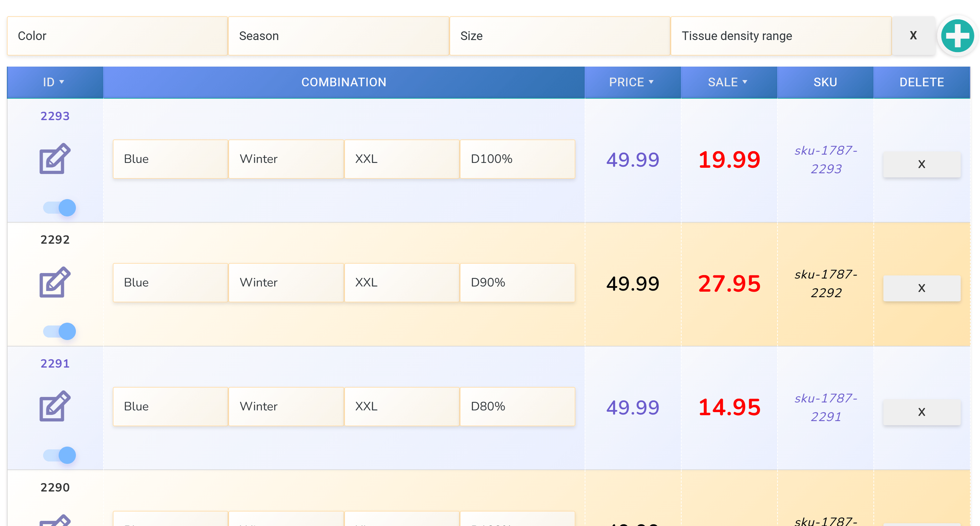
Task: Select the Color attribute filter
Action: pos(117,36)
